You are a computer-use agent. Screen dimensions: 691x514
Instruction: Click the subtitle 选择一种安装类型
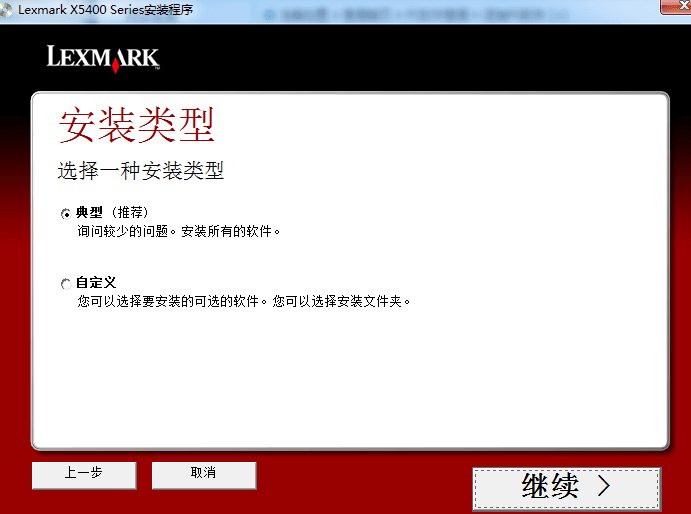(x=141, y=171)
